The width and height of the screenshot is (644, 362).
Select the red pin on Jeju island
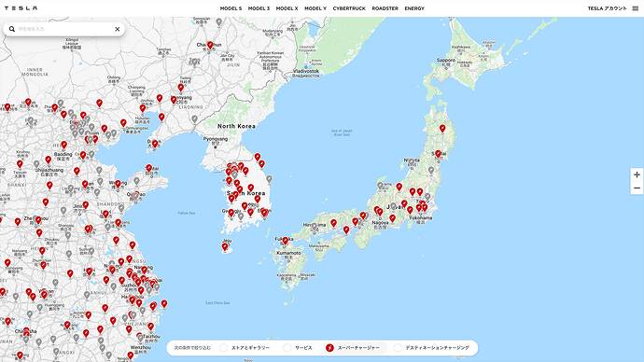(x=225, y=246)
